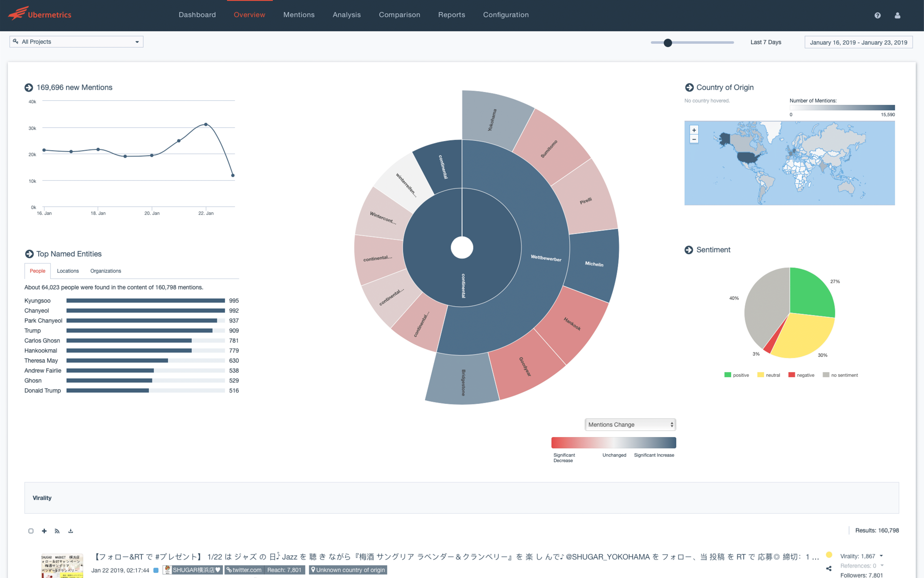This screenshot has width=924, height=578.
Task: Click the Ubermetrics logo
Action: click(x=40, y=14)
